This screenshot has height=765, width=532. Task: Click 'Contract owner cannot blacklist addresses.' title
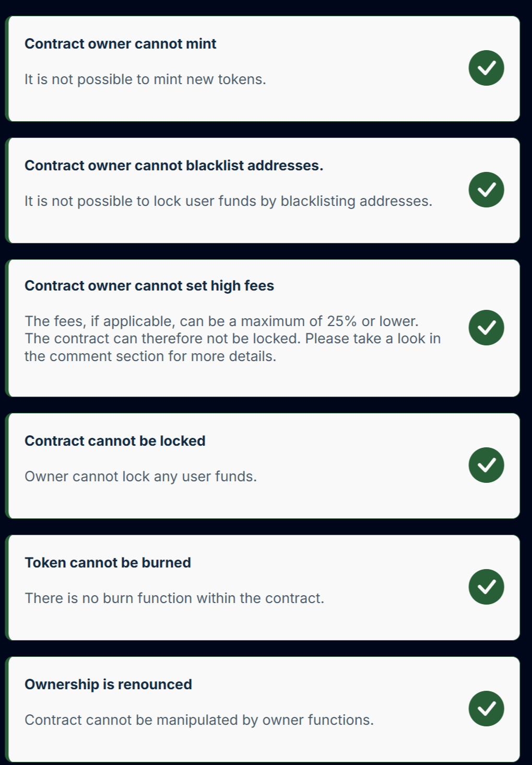click(x=174, y=166)
